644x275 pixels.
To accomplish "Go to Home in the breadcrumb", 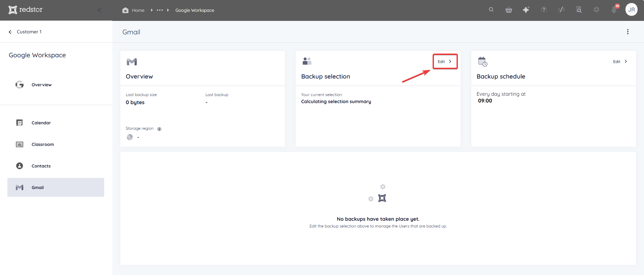I will click(x=138, y=10).
